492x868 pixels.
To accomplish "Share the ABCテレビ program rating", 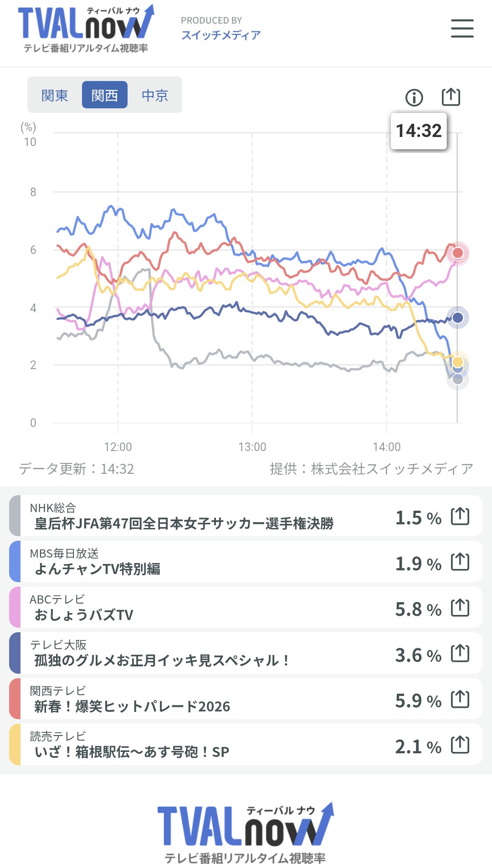I will (460, 608).
